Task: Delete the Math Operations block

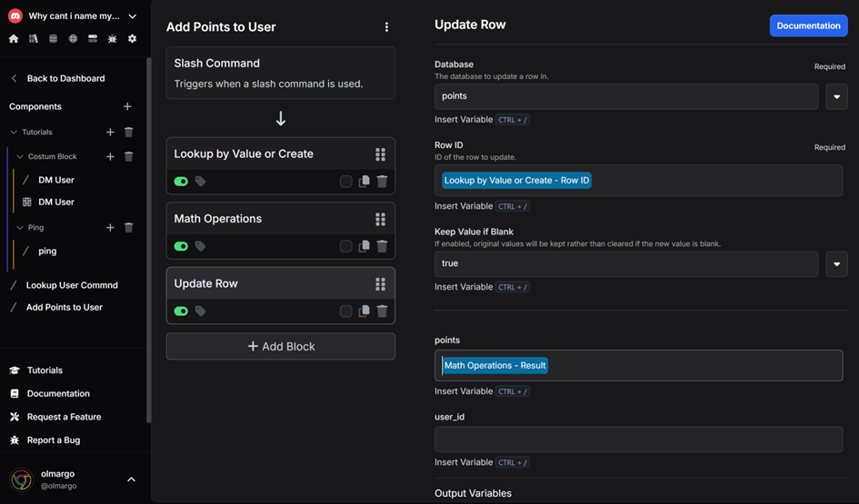Action: tap(383, 246)
